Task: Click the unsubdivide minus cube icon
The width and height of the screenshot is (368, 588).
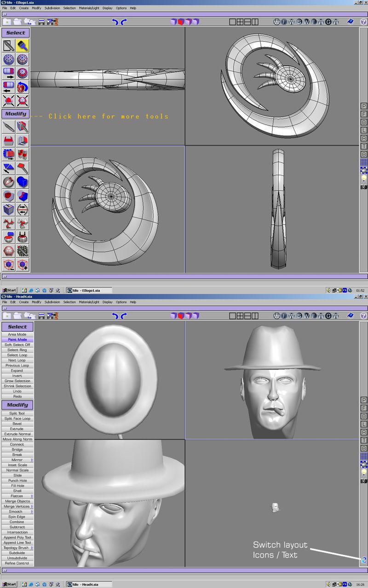Action: [9, 264]
